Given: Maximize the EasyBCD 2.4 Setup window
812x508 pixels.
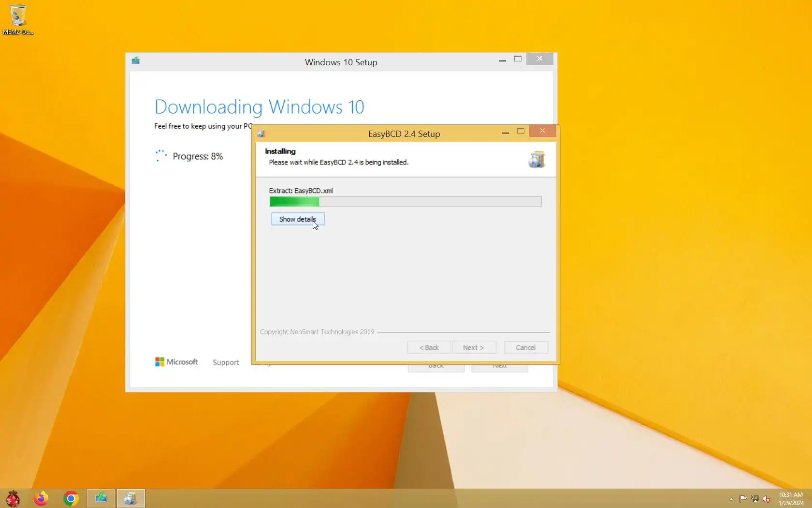Looking at the screenshot, I should coord(521,131).
